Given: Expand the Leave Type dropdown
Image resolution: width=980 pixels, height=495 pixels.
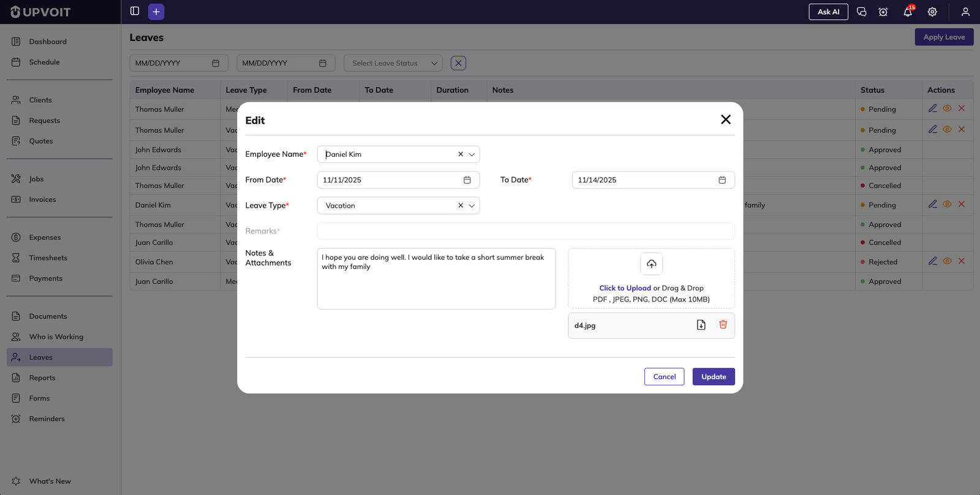Looking at the screenshot, I should (472, 206).
